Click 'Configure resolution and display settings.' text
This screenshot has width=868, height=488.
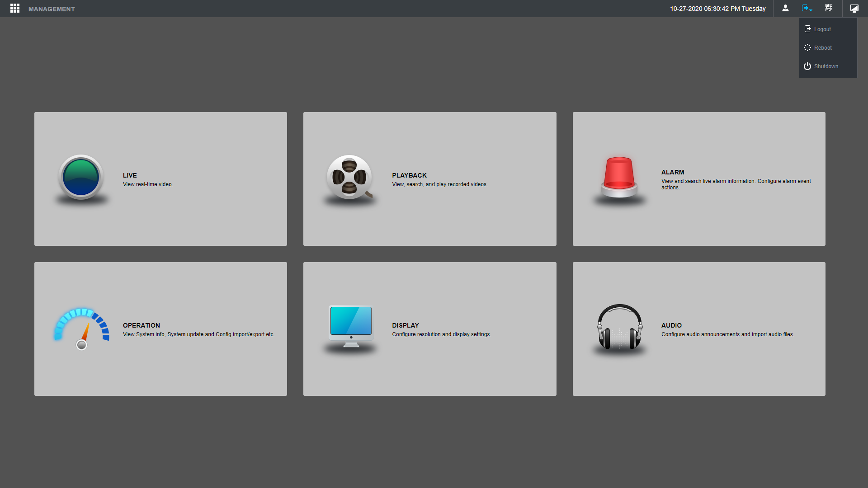[441, 334]
